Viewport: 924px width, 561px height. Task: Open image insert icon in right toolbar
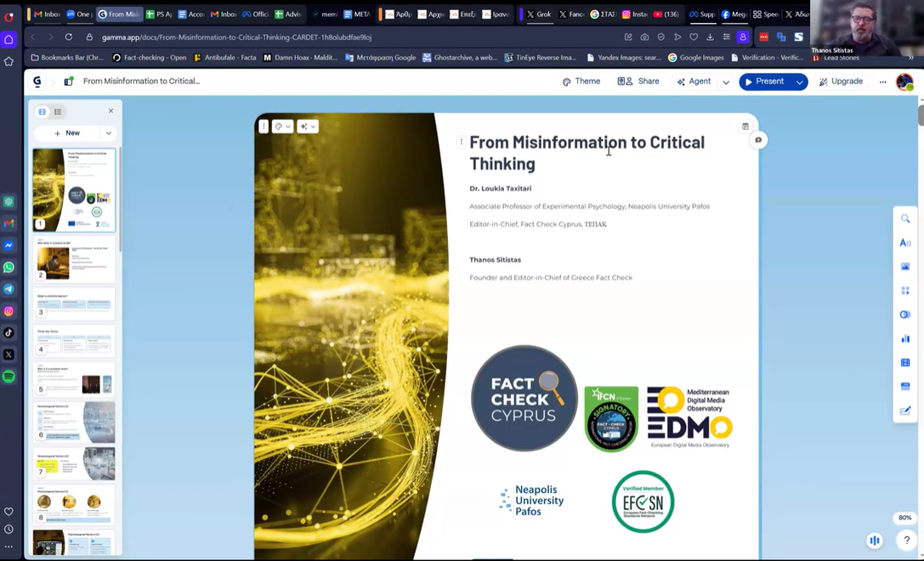[905, 266]
